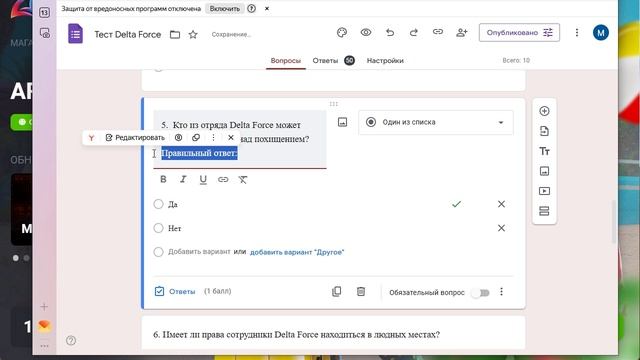Click the page vertical scrollbar
This screenshot has width=640, height=360.
pos(614,221)
